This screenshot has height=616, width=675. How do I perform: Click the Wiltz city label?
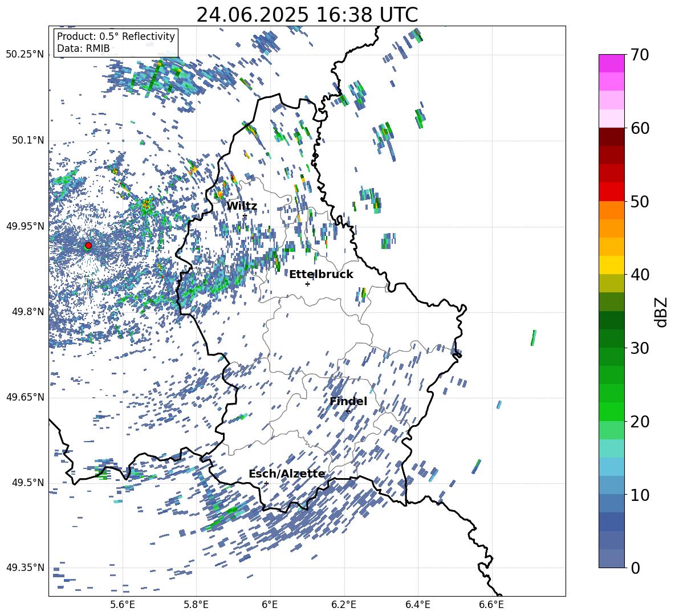tap(242, 206)
